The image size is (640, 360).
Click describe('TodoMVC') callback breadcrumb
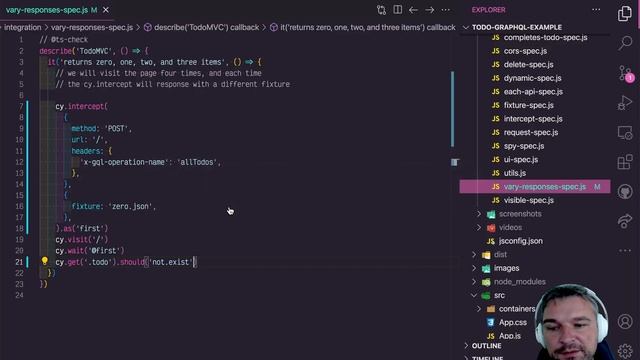pos(206,27)
